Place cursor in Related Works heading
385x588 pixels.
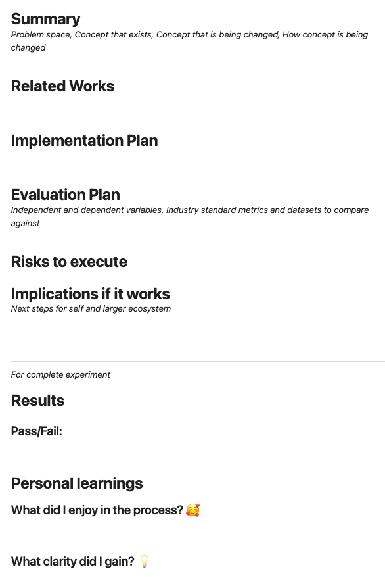[62, 86]
